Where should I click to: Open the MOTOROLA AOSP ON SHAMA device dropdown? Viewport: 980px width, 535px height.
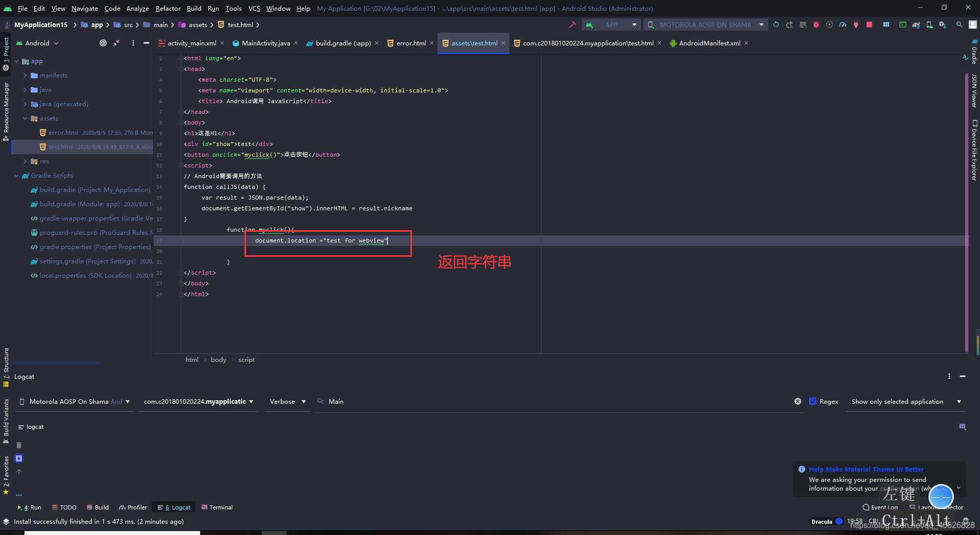pyautogui.click(x=706, y=25)
